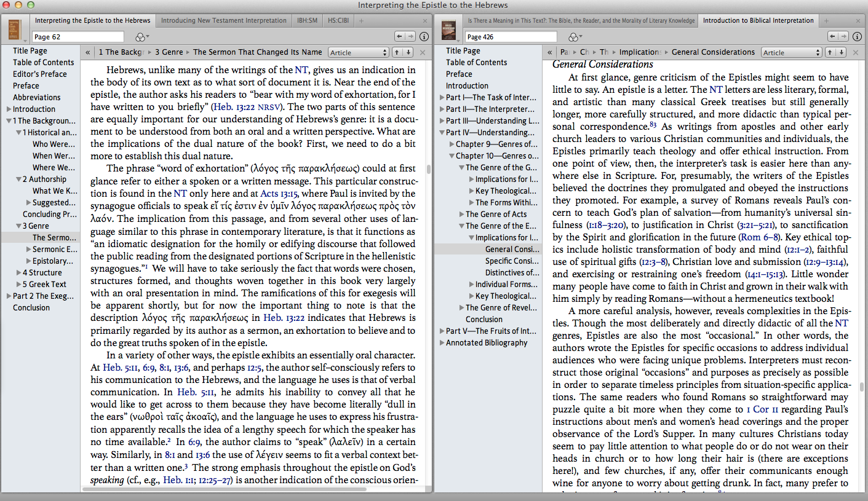Click the Page 426 reference box
Viewport: 868px width, 501px height.
coord(511,37)
